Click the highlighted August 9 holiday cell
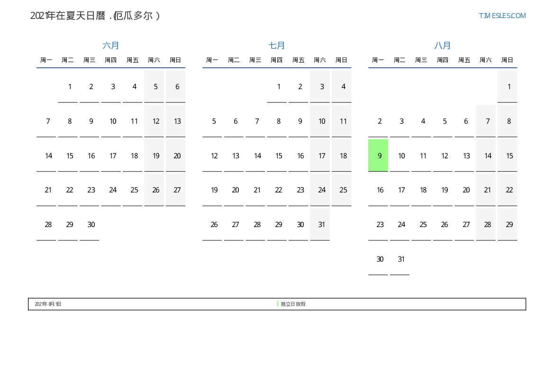Screen dimensions: 554x392 click(x=378, y=155)
